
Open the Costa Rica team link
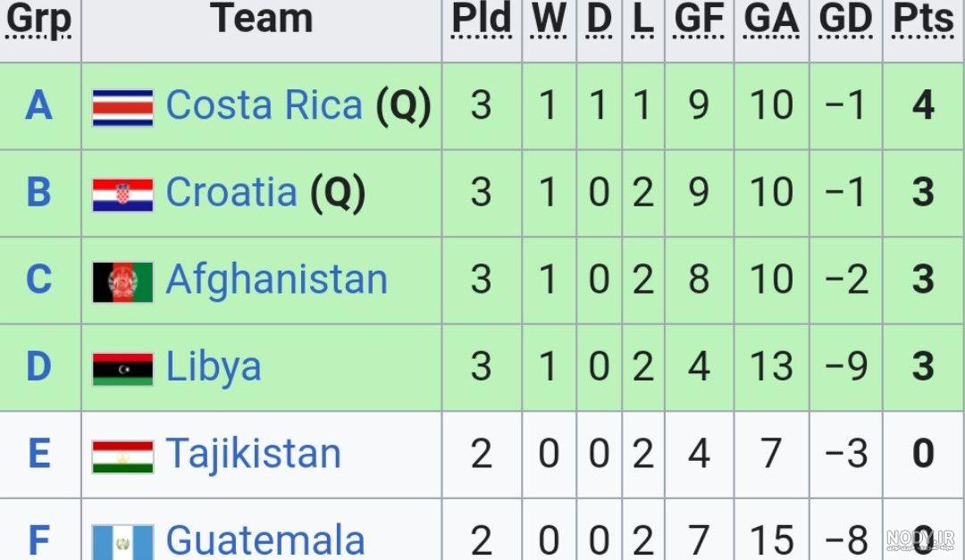tap(264, 104)
